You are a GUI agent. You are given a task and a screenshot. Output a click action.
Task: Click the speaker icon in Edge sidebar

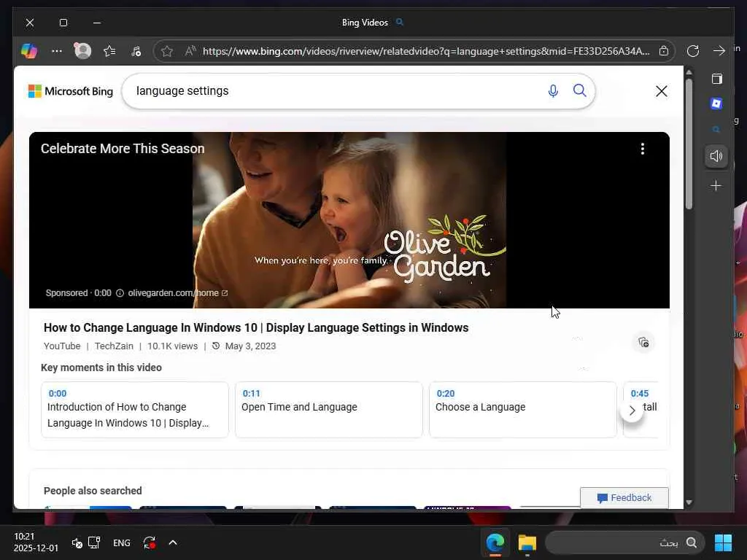716,156
